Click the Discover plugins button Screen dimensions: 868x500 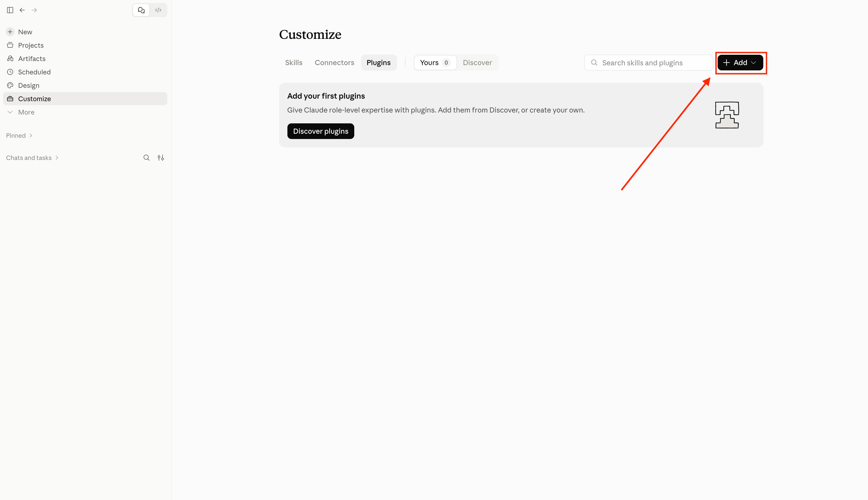point(320,131)
